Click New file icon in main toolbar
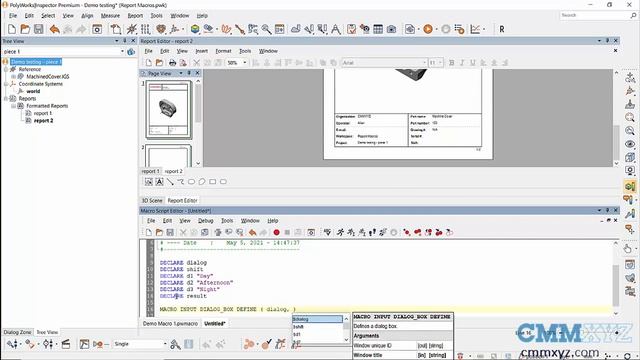Image resolution: width=640 pixels, height=360 pixels. 12,29
